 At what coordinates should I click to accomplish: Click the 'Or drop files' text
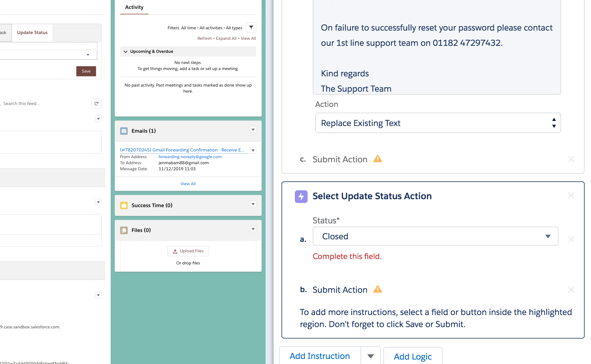coord(188,263)
